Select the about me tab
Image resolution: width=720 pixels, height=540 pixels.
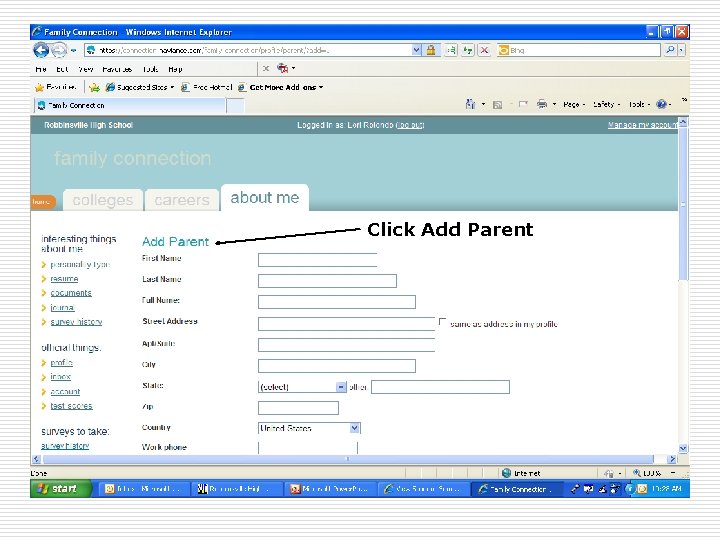(264, 198)
